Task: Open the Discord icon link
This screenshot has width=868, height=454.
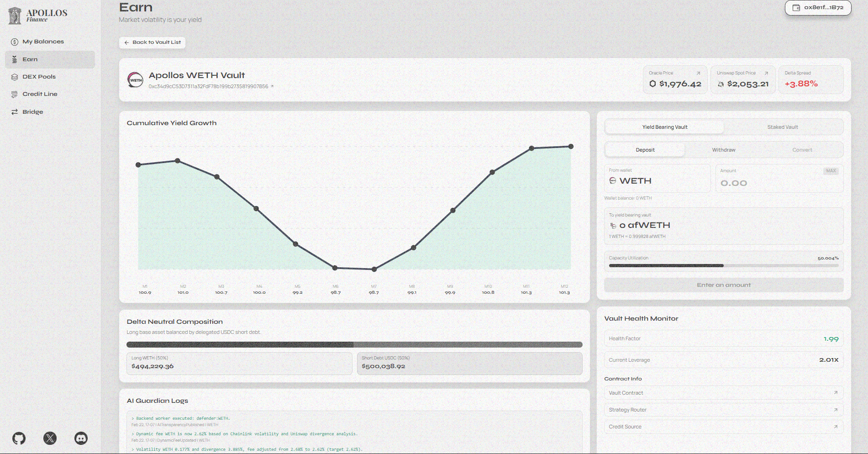Action: [81, 438]
